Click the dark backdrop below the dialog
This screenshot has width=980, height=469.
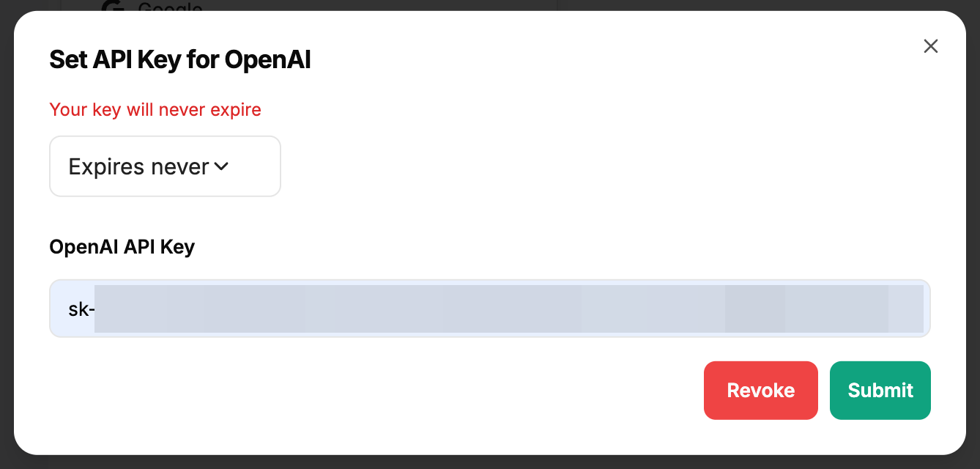click(489, 462)
